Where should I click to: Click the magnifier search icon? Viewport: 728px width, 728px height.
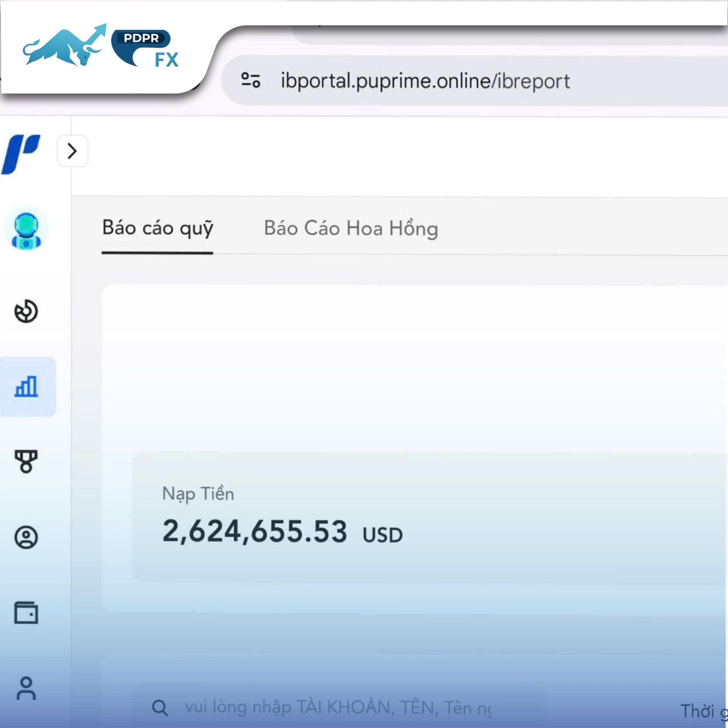tap(160, 708)
